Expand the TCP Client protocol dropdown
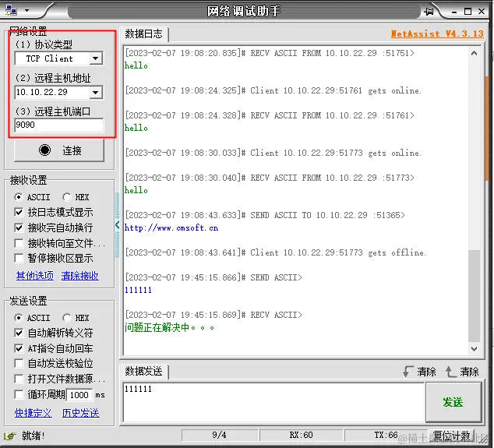The image size is (494, 448). [x=96, y=58]
